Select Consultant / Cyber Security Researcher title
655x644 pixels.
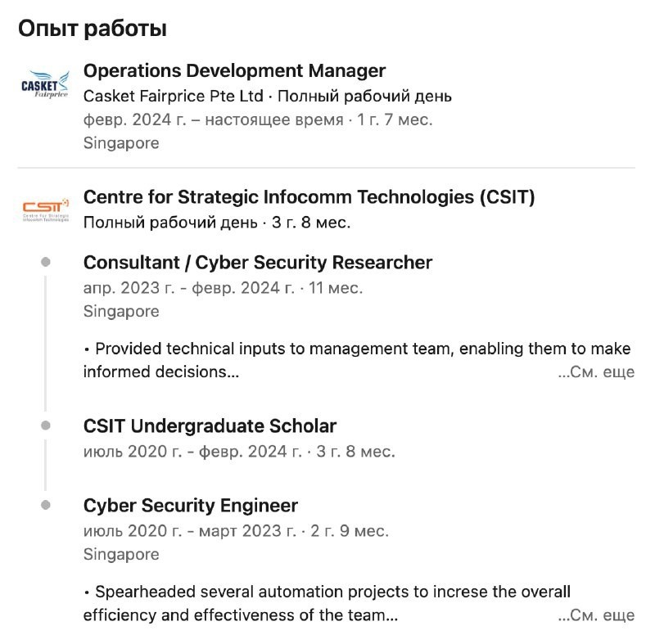[258, 263]
